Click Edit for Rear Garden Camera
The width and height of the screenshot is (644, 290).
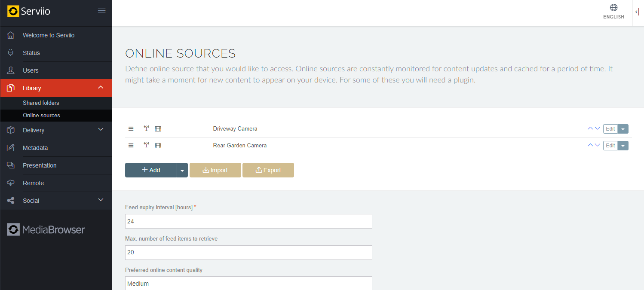610,146
